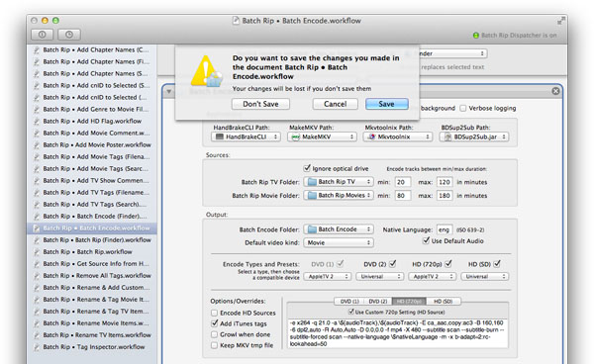
Task: Open the HD (SD) Universal preset dropdown
Action: 485,277
